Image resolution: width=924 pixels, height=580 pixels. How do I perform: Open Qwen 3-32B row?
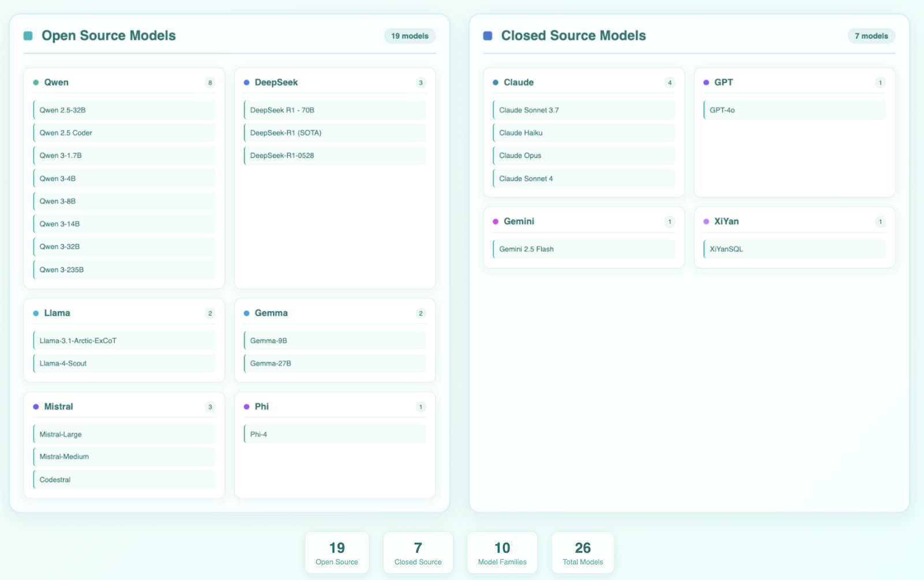point(124,247)
